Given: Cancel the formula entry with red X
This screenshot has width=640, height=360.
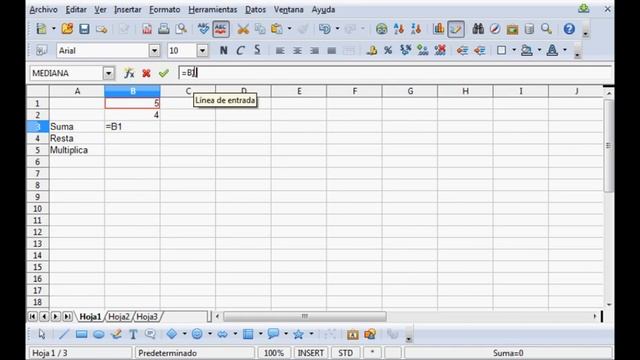Looking at the screenshot, I should tap(146, 73).
